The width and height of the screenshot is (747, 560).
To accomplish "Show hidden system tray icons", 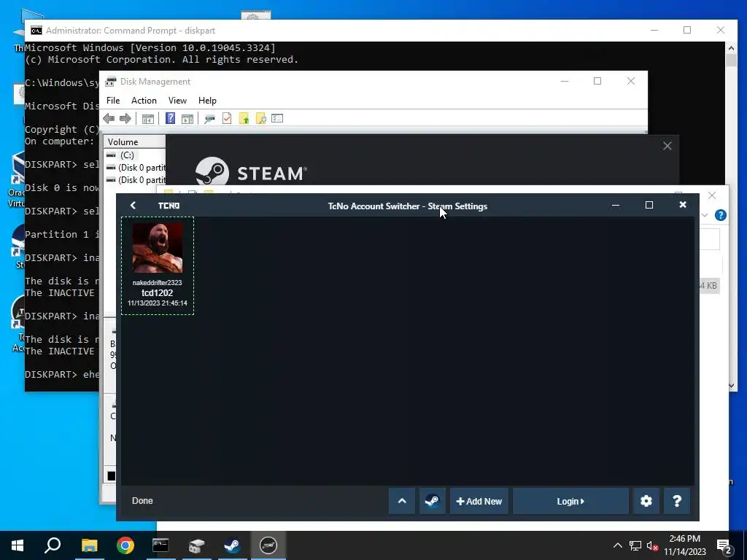I will pos(617,545).
